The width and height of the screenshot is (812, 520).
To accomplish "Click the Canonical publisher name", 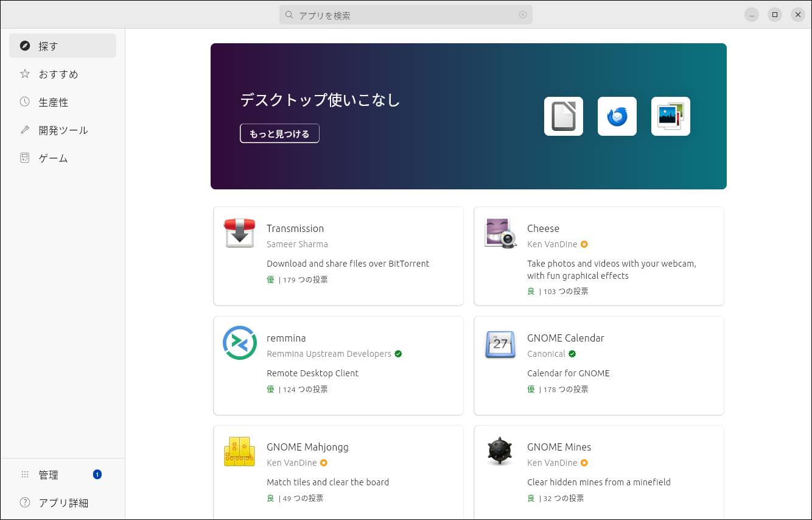I will (546, 354).
